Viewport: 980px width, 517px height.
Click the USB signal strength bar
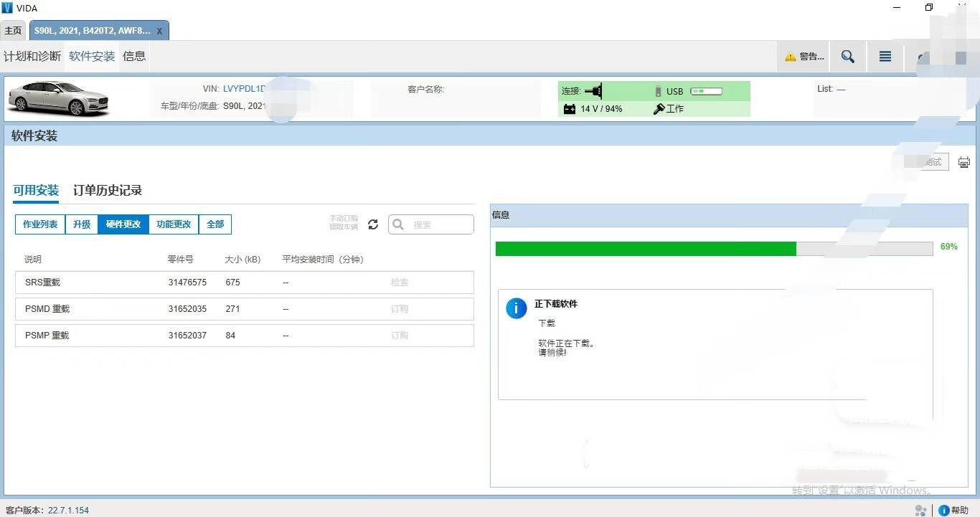[x=706, y=92]
